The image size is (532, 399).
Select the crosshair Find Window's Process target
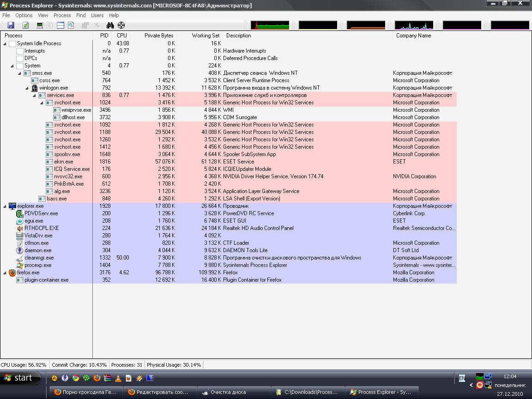coord(121,25)
